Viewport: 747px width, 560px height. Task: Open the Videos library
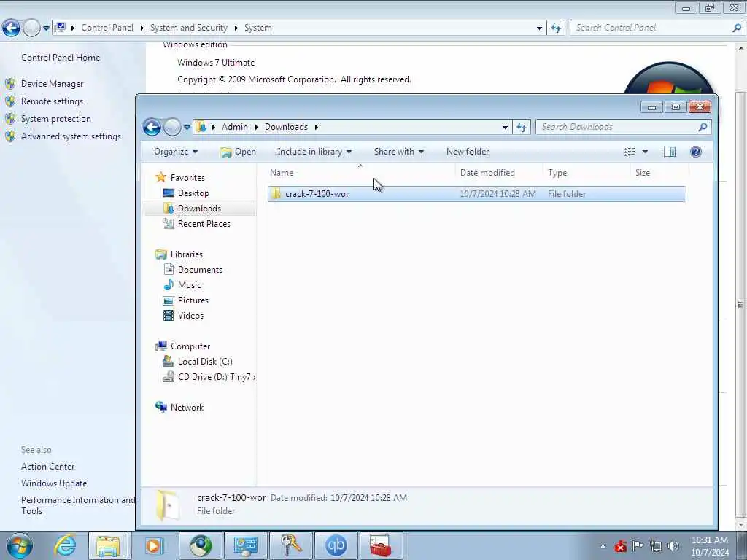tap(190, 315)
